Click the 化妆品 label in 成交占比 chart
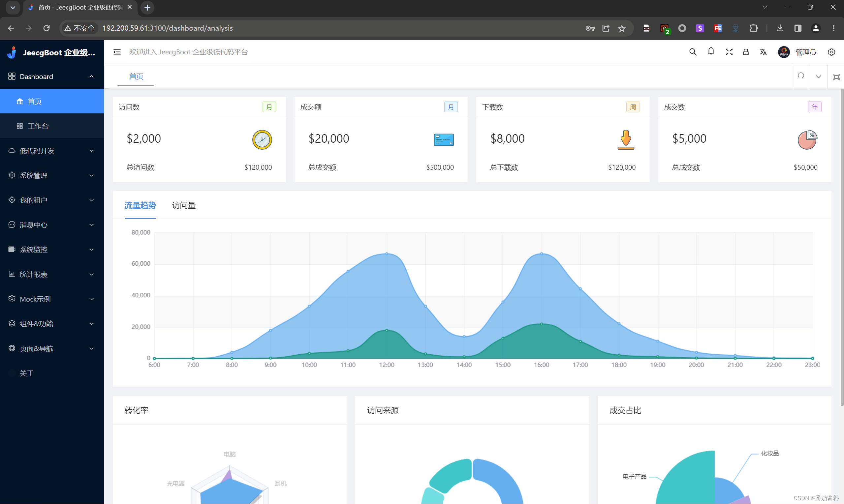844x504 pixels. (769, 453)
